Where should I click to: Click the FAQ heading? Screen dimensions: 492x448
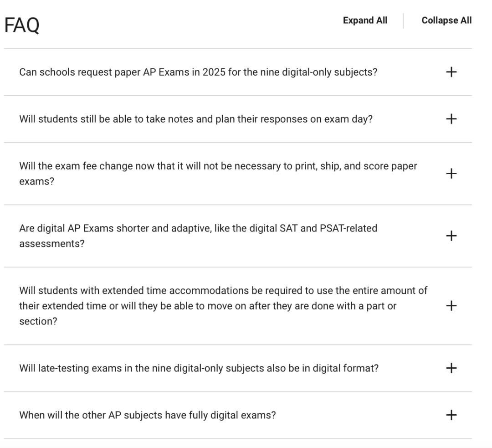point(22,25)
